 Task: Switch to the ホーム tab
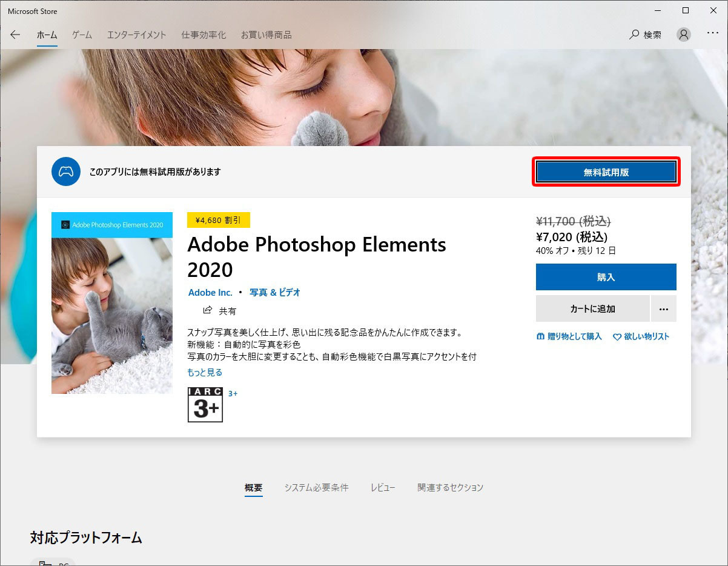tap(47, 35)
